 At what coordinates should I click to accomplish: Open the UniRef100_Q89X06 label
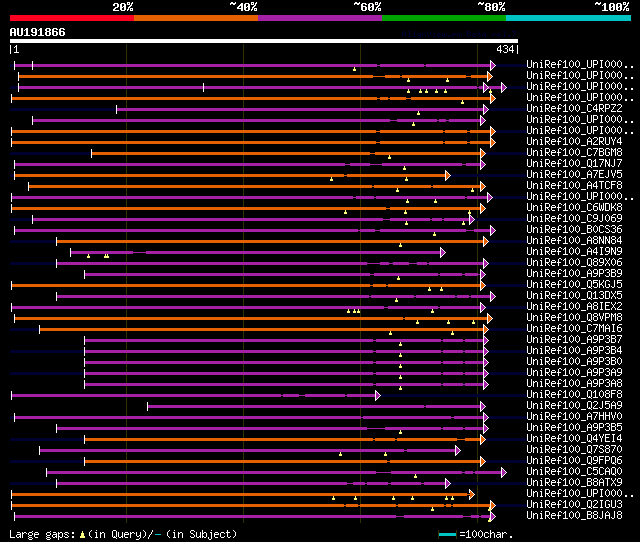[x=574, y=263]
